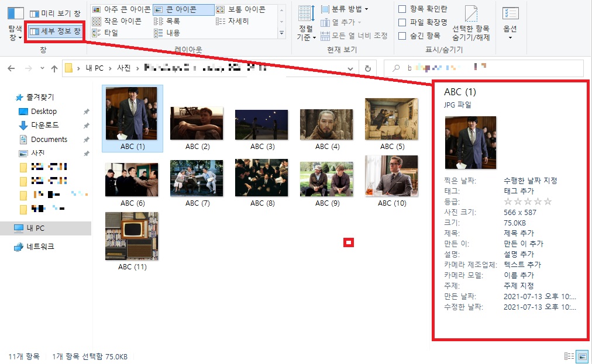The height and width of the screenshot is (364, 592).
Task: Click 제목 추가 title field
Action: [x=519, y=233]
